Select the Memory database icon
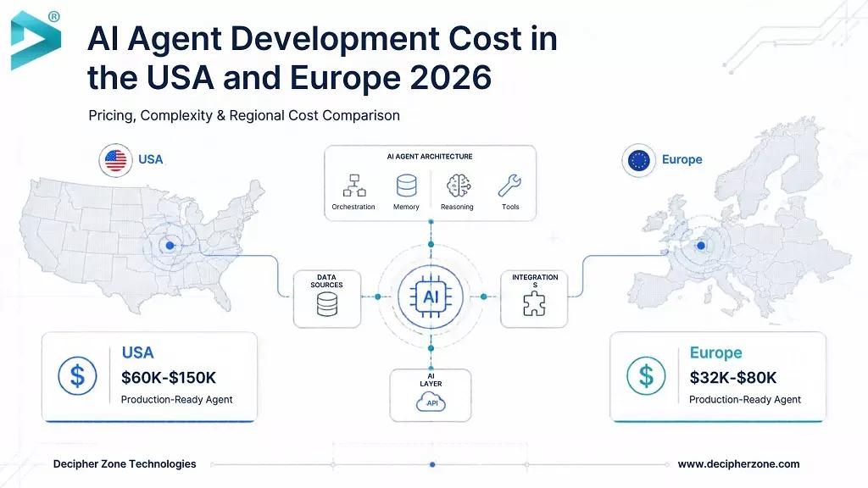This screenshot has width=868, height=488. (x=406, y=186)
